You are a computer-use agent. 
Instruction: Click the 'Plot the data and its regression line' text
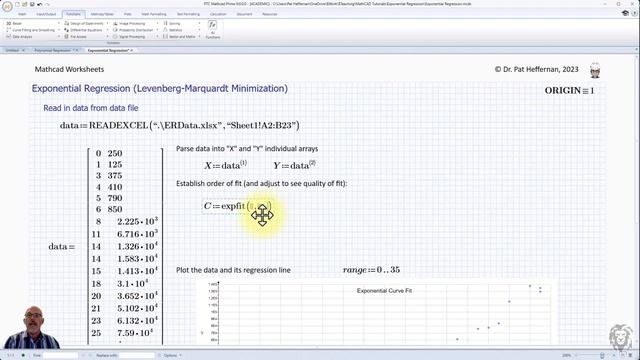[233, 270]
